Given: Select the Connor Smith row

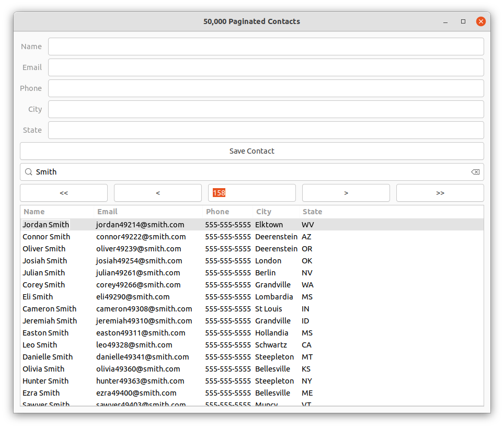Looking at the screenshot, I should 252,237.
